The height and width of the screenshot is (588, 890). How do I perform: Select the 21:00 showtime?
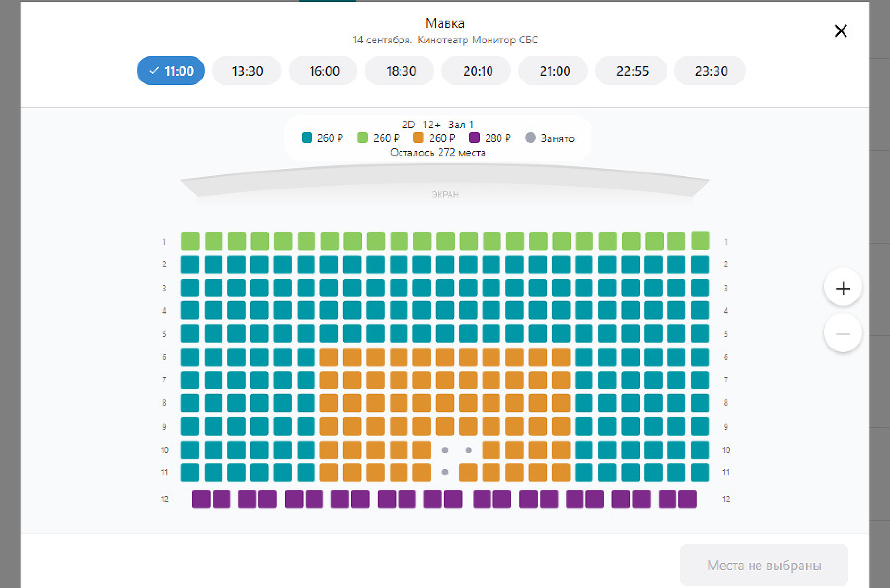click(554, 71)
